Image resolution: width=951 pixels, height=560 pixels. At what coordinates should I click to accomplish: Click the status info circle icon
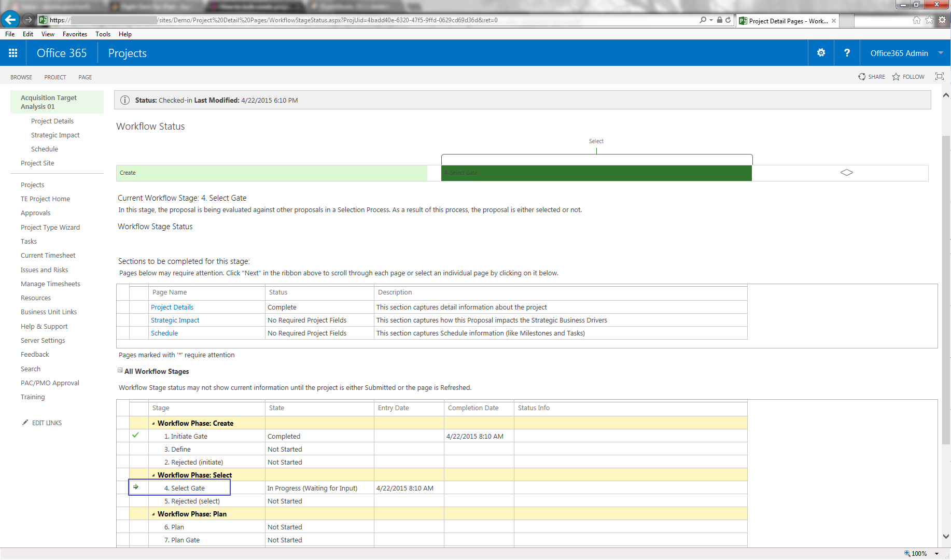(x=125, y=100)
